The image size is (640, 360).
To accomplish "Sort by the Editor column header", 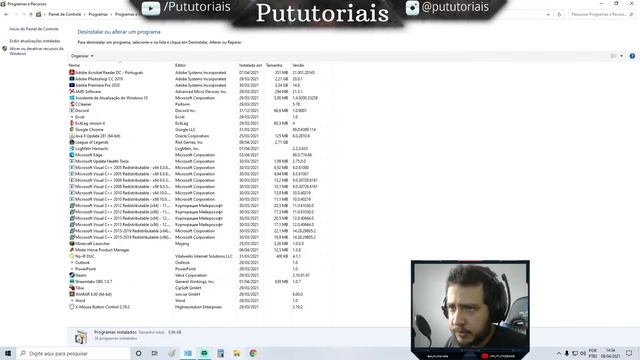I will click(180, 65).
